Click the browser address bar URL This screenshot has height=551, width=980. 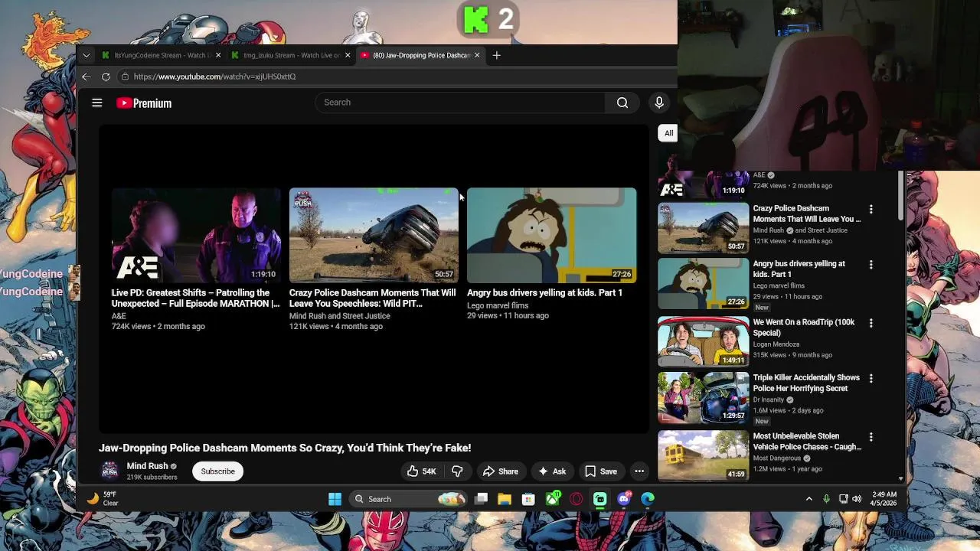(x=214, y=77)
